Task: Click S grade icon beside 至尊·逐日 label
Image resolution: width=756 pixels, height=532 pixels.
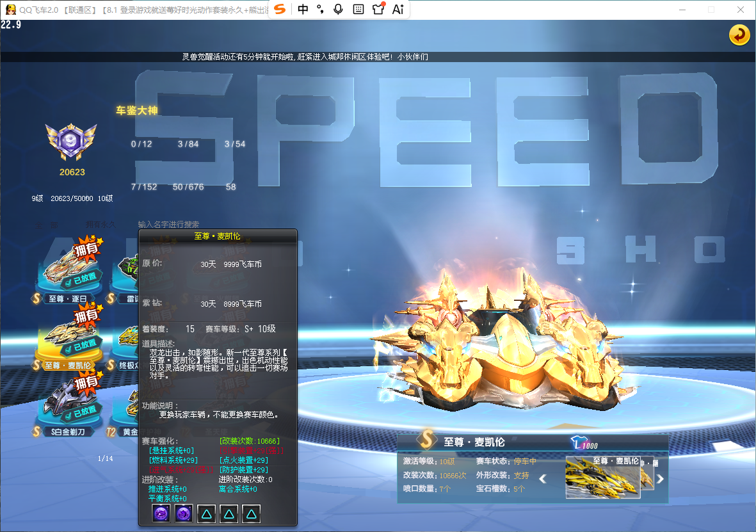Action: tap(36, 298)
